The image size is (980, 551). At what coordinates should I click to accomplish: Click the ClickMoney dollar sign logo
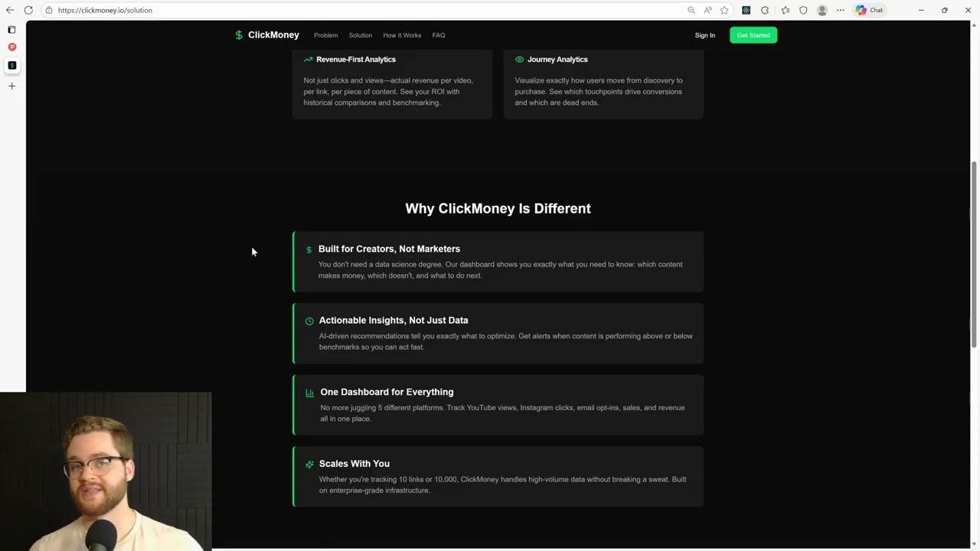[x=238, y=35]
